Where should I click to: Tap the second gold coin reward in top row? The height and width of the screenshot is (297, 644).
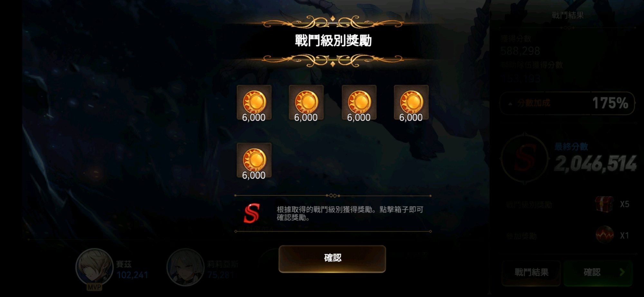point(306,103)
